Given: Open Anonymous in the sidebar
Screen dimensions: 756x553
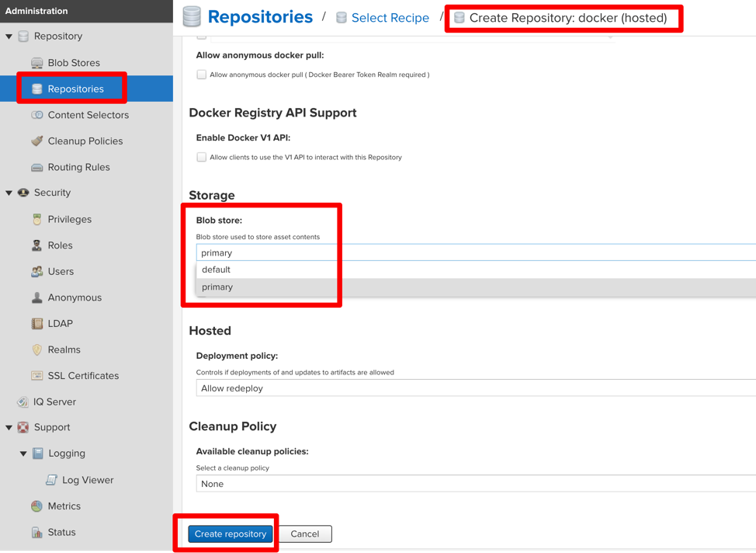Looking at the screenshot, I should click(75, 297).
